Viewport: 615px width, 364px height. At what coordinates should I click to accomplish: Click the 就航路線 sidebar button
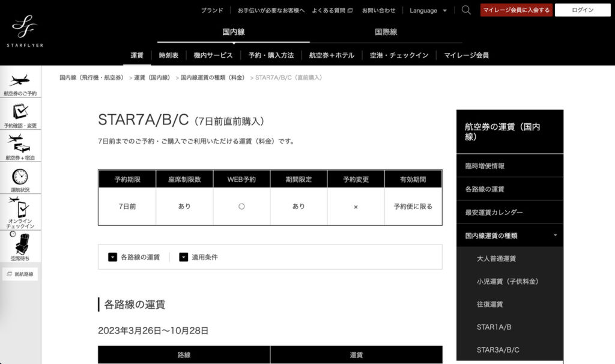[x=20, y=274]
